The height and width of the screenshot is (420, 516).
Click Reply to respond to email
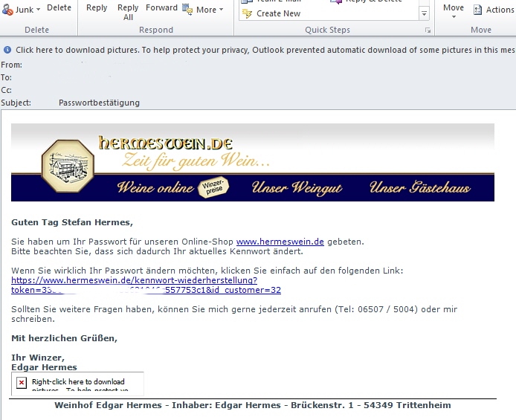(97, 7)
